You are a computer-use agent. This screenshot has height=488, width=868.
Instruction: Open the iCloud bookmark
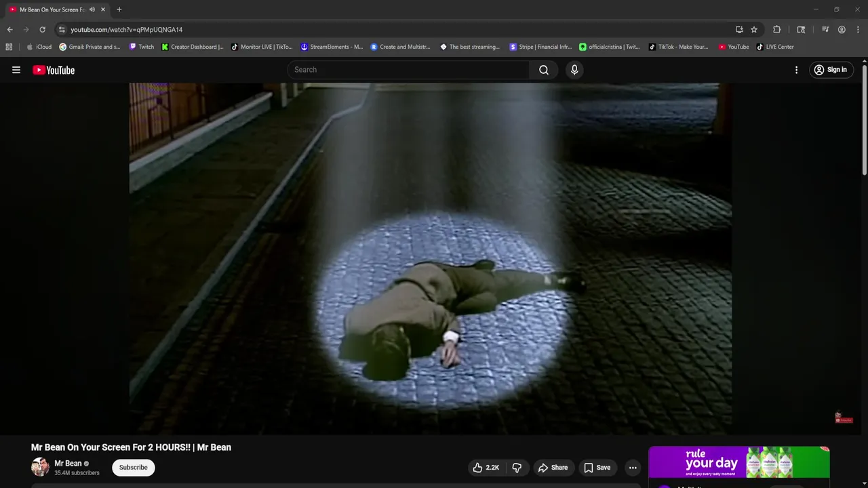click(39, 47)
